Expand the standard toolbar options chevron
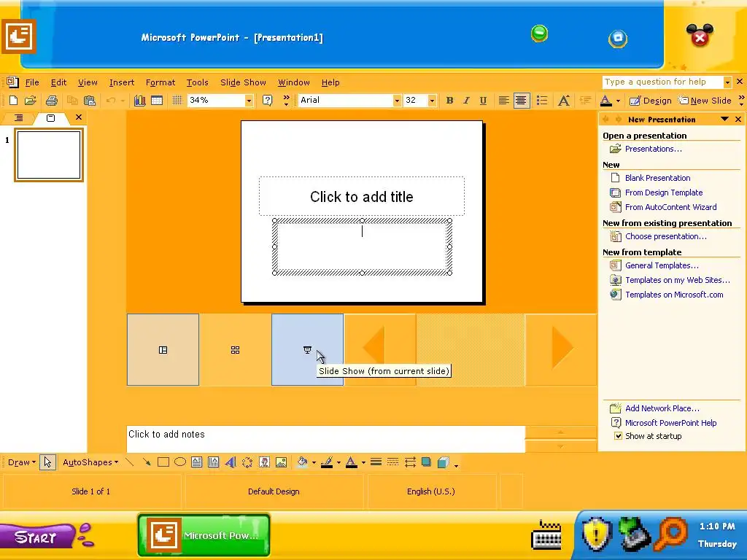This screenshot has width=747, height=560. (x=286, y=101)
